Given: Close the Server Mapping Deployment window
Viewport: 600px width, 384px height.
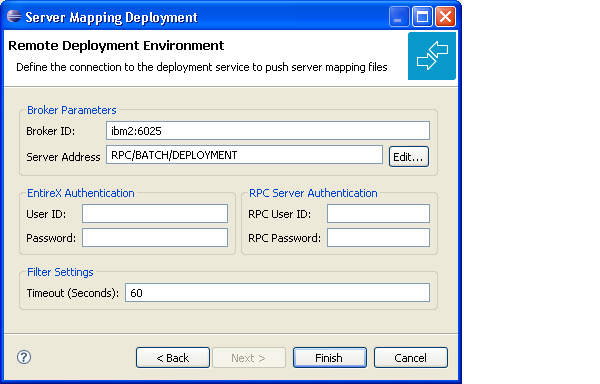Looking at the screenshot, I should [x=445, y=16].
